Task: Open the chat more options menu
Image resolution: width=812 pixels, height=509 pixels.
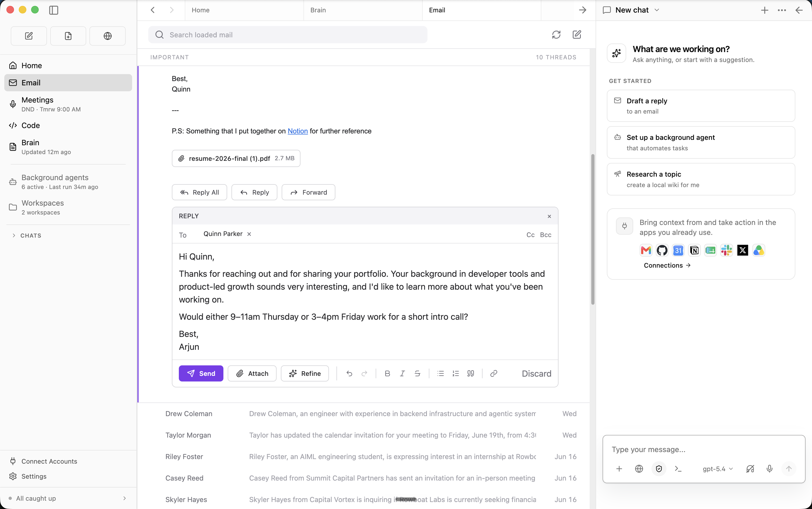Action: [782, 10]
